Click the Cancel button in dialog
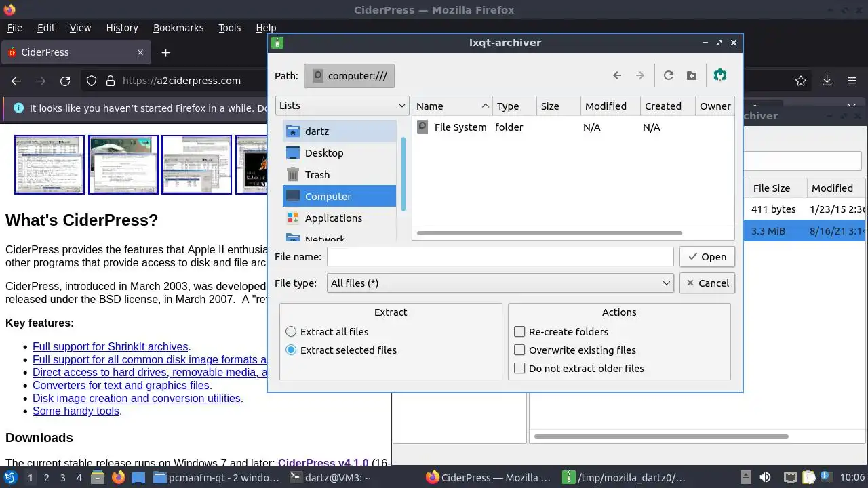 (x=707, y=283)
